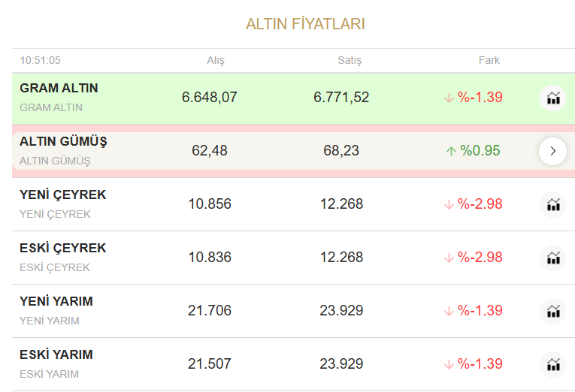
Task: Open chart icon for Yeni Çeyrek
Action: point(553,204)
